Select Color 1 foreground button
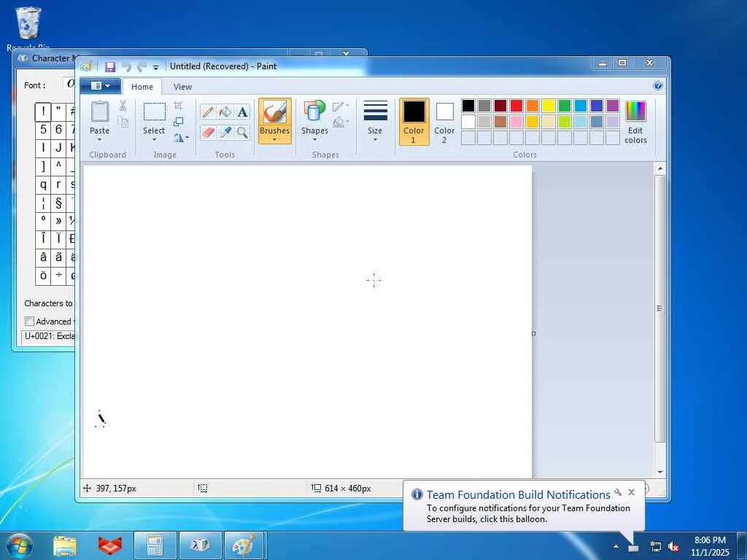This screenshot has width=747, height=560. point(414,122)
